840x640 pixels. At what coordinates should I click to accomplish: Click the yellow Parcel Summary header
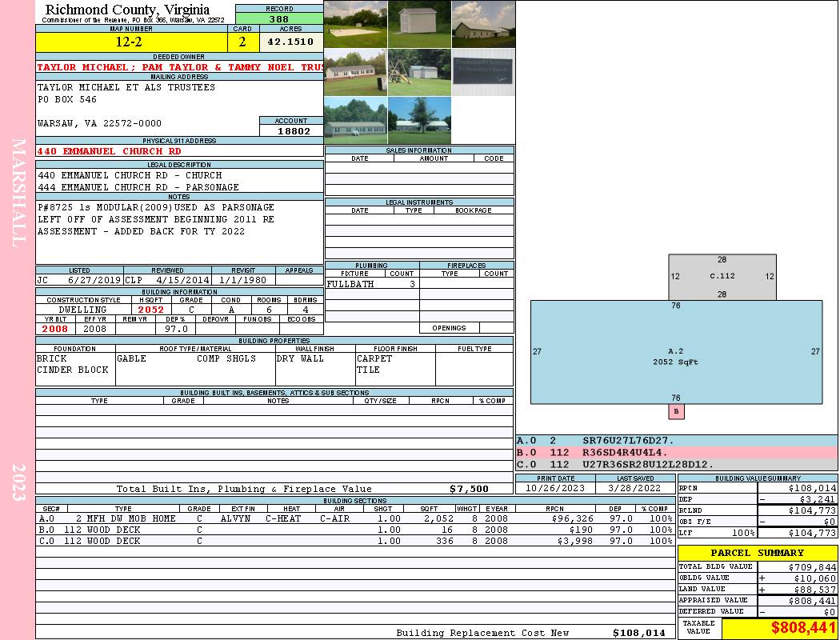coord(757,553)
